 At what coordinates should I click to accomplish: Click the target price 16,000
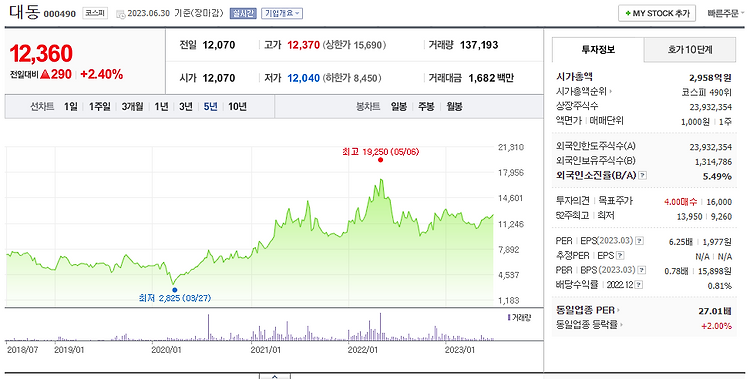coord(718,202)
